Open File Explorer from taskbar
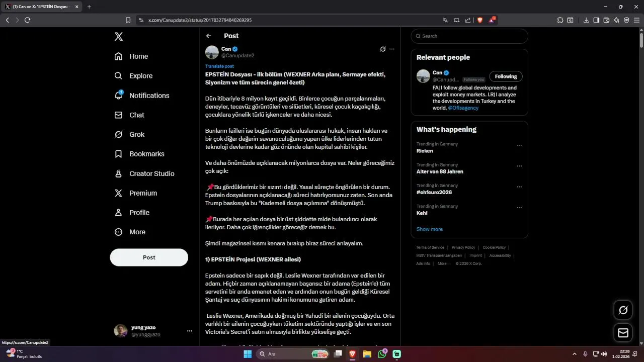The height and width of the screenshot is (362, 644). pos(367,354)
